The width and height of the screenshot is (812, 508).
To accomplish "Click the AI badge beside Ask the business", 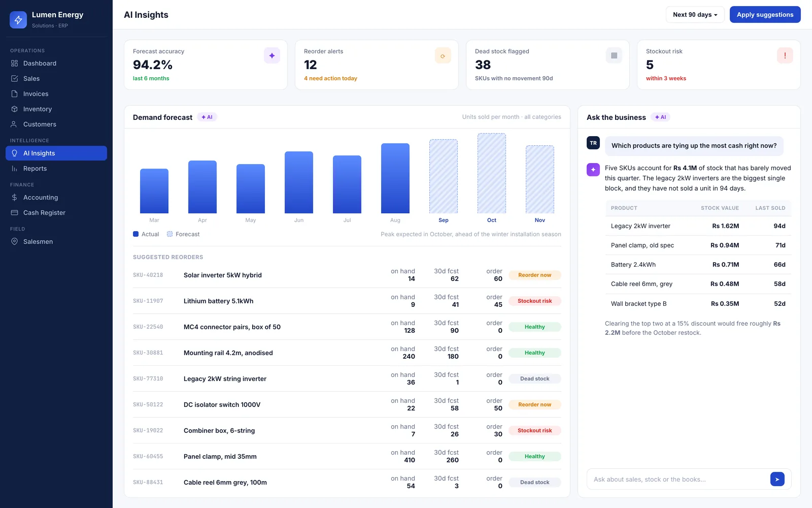I will coord(660,117).
